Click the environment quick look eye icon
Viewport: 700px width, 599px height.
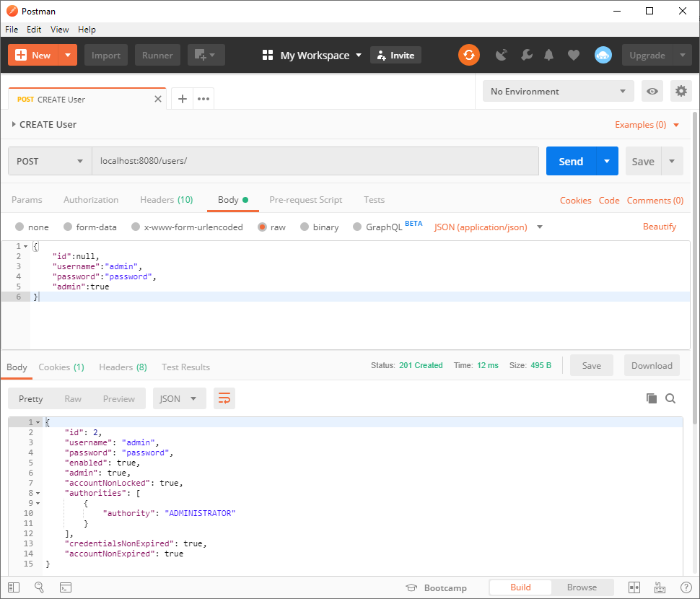pos(652,92)
